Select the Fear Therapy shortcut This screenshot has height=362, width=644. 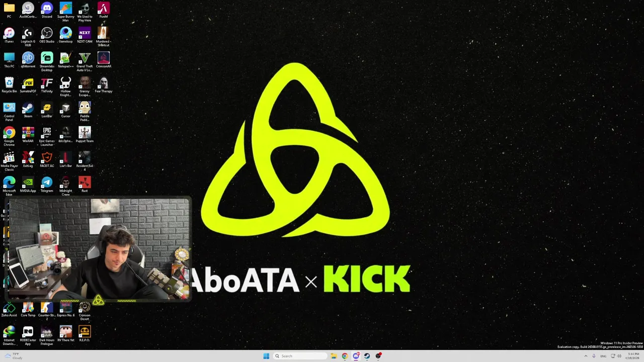(x=103, y=85)
